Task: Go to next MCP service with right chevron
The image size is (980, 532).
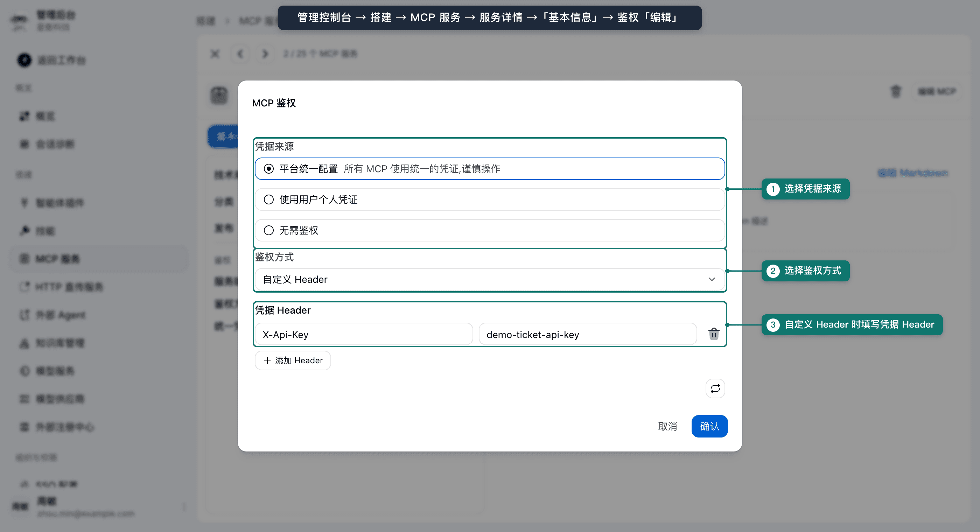Action: pos(265,54)
